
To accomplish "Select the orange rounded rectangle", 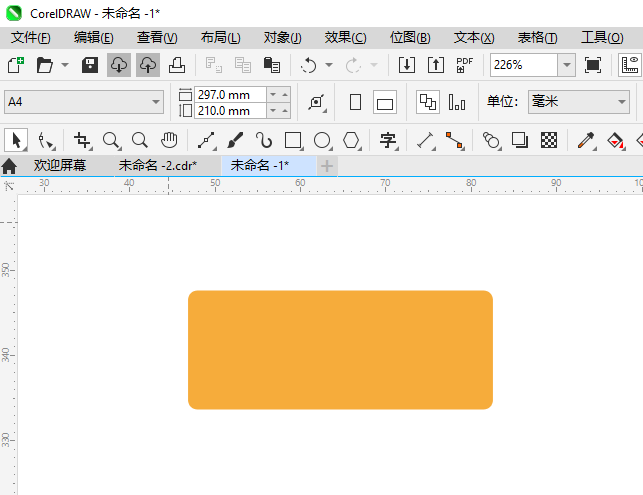I will tap(340, 350).
